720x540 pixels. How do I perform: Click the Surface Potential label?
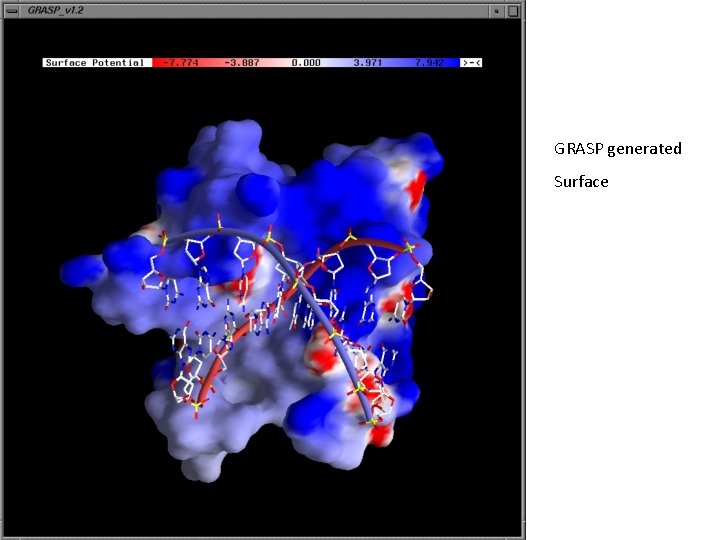coord(95,62)
